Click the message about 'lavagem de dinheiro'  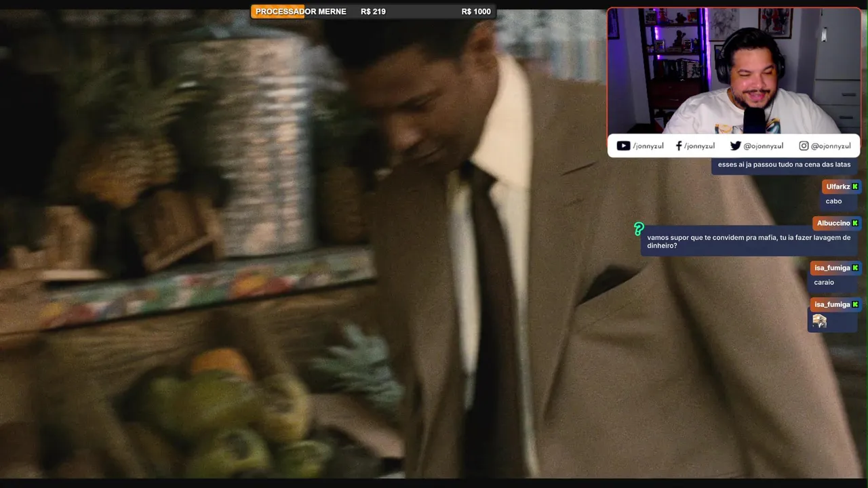tap(749, 242)
